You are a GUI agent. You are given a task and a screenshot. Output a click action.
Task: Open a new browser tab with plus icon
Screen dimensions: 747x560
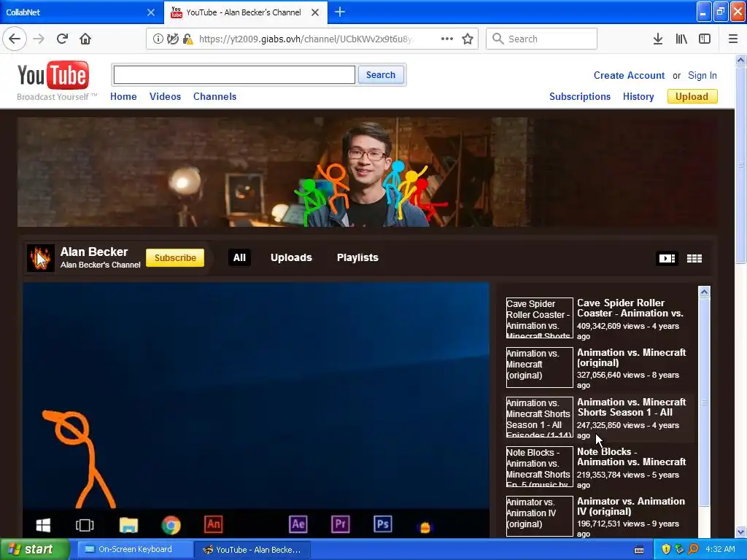tap(340, 12)
